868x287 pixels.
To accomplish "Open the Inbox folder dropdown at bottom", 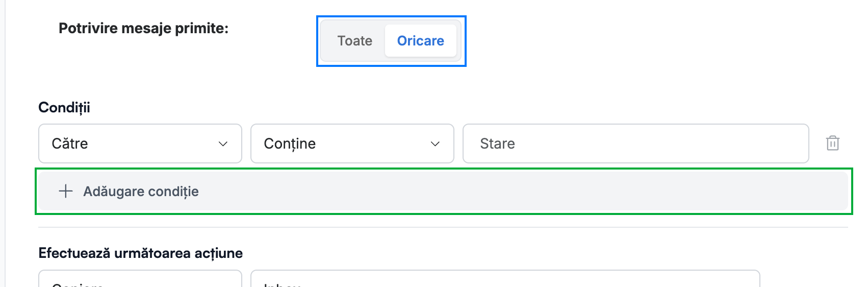I will (505, 279).
